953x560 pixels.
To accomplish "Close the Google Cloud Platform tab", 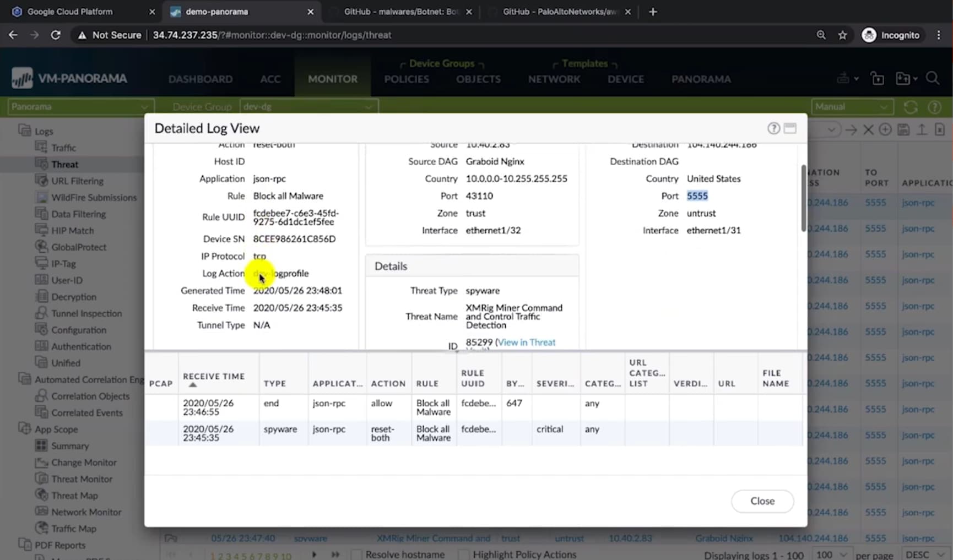I will (152, 12).
